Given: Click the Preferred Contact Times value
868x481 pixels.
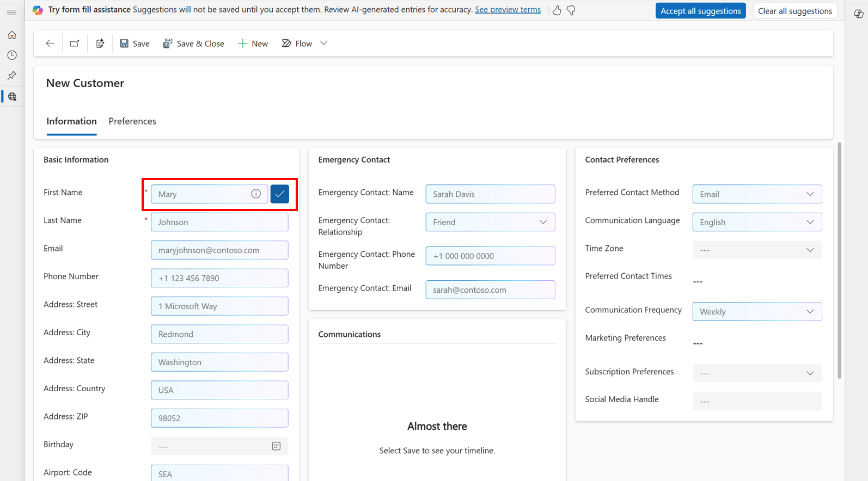Looking at the screenshot, I should (698, 282).
